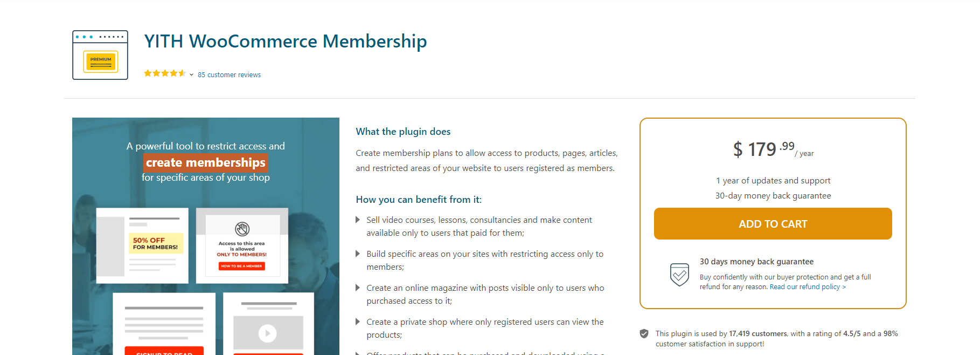
Task: Click the '50% OFF FOR MEMBERS!' mockup thumbnail
Action: pyautogui.click(x=156, y=243)
